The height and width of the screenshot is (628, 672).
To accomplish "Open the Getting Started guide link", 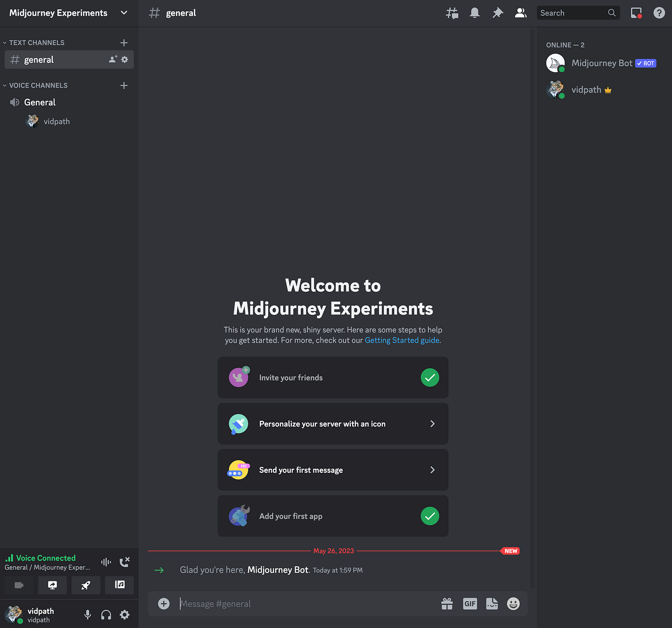I will click(x=402, y=340).
